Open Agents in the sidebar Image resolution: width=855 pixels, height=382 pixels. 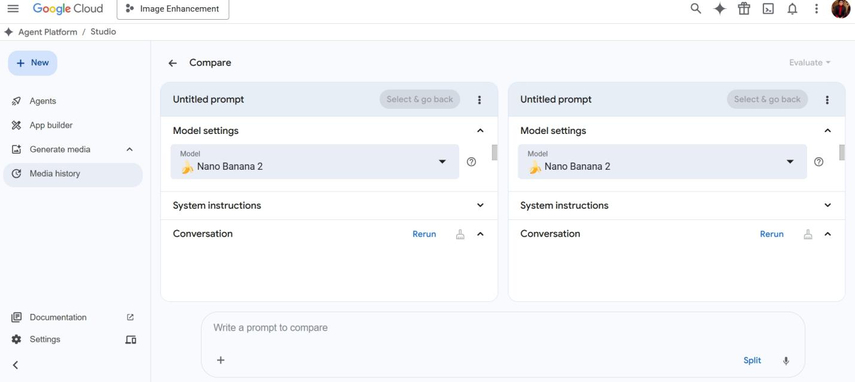click(43, 101)
